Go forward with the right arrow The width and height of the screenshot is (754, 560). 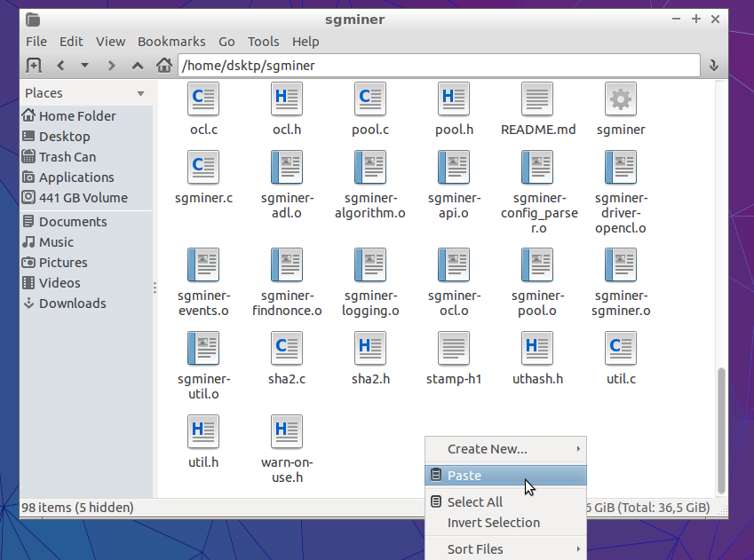click(x=111, y=65)
